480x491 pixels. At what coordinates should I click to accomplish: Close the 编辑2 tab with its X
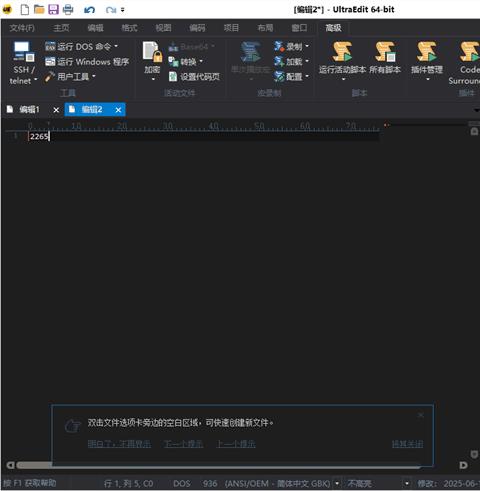click(x=118, y=110)
